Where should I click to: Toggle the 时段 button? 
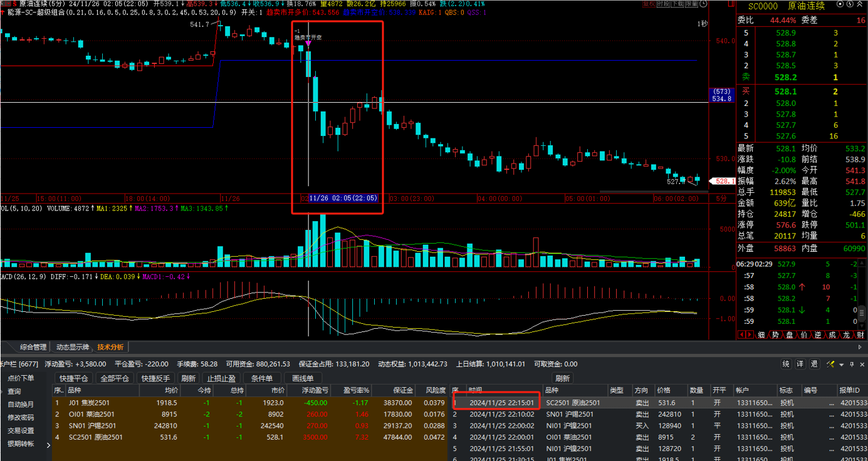(663, 4)
